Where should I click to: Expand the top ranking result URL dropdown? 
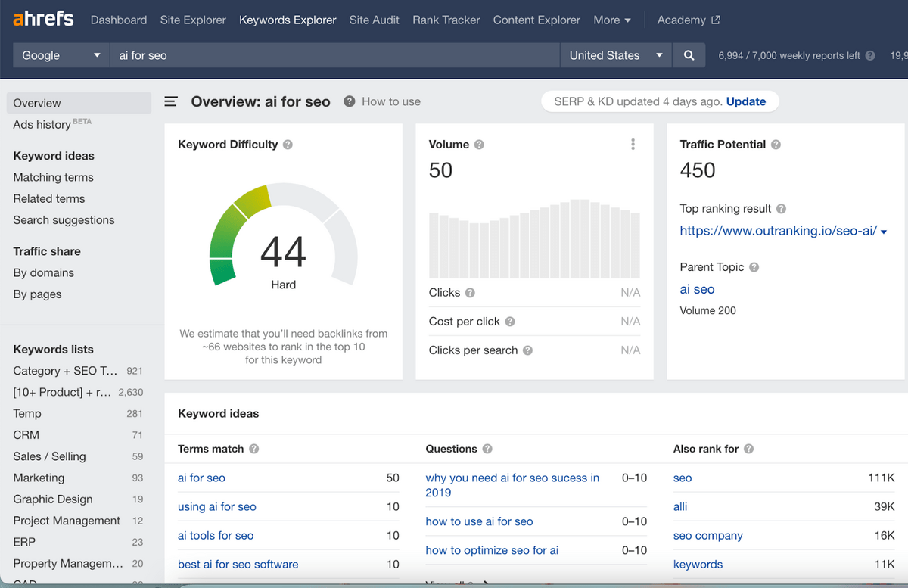(x=884, y=232)
